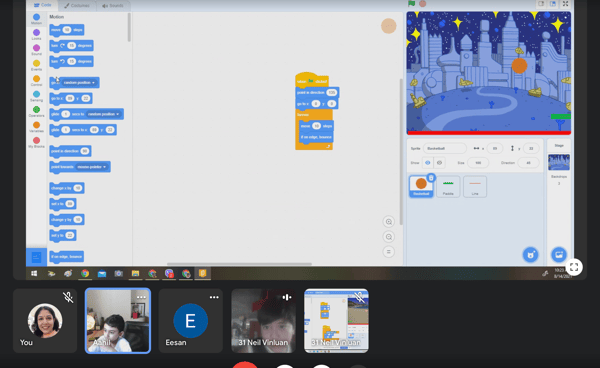Select Neil Vinluan's screen share tile
This screenshot has width=600, height=368.
coord(336,321)
